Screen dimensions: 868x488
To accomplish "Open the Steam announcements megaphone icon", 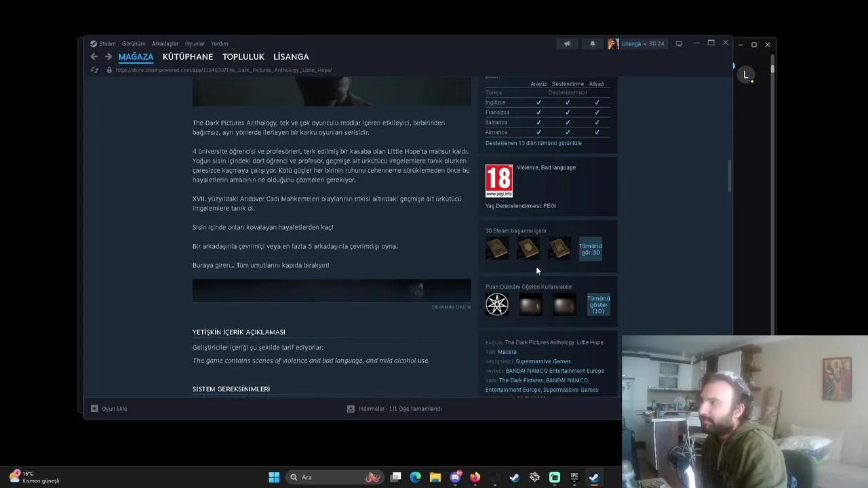I will (568, 43).
